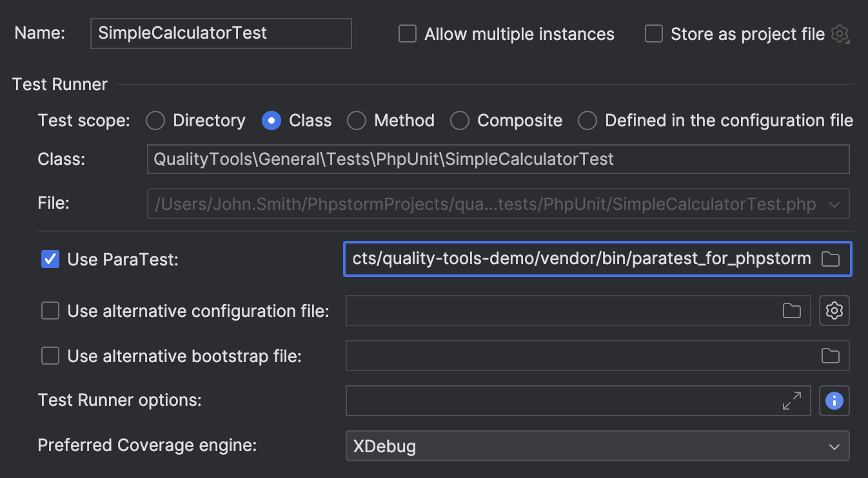Click the Class path field
Screen dimensions: 868x478
coord(497,158)
